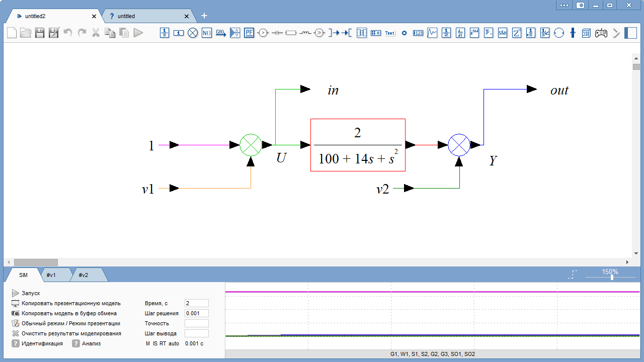Screen dimensions: 644x362
Task: Add a summing junction crossed-circle block
Action: (x=193, y=33)
